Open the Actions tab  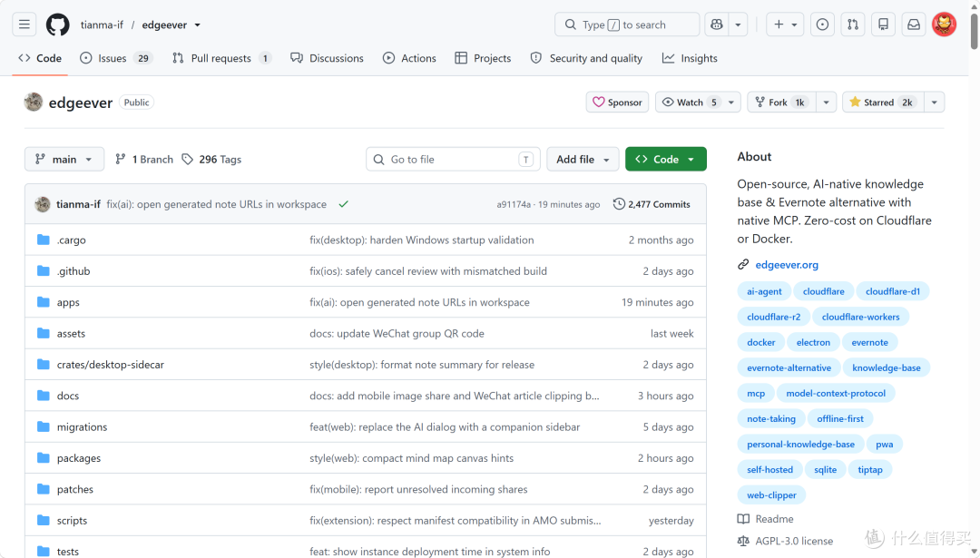pyautogui.click(x=409, y=58)
